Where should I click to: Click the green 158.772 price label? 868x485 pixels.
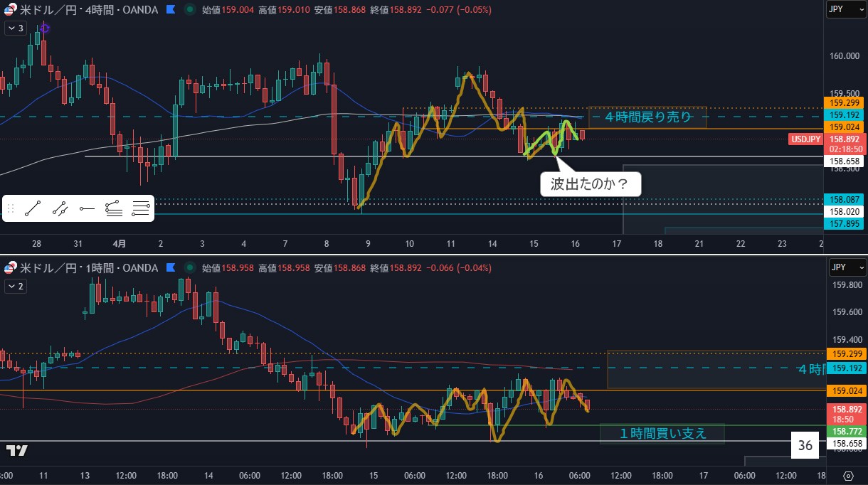845,431
